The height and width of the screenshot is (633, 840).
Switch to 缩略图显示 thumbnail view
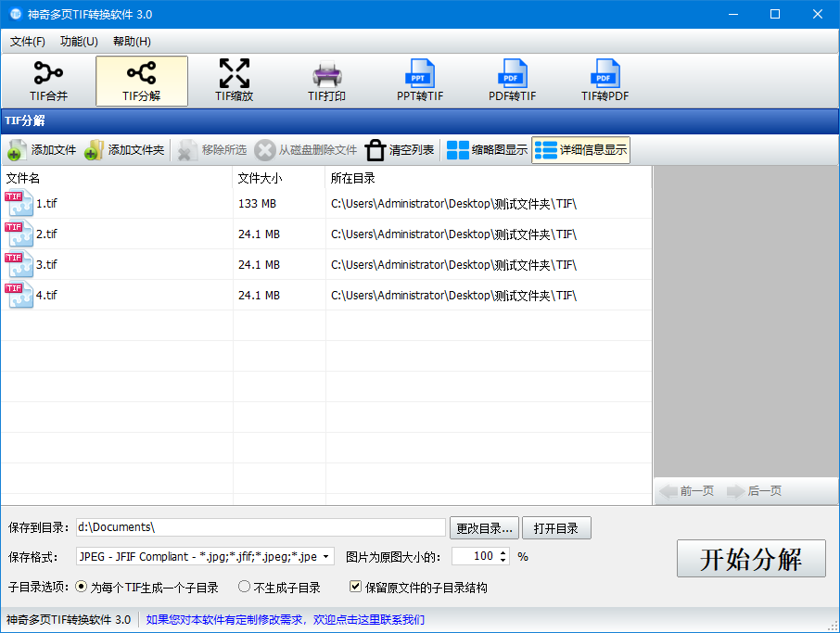487,150
